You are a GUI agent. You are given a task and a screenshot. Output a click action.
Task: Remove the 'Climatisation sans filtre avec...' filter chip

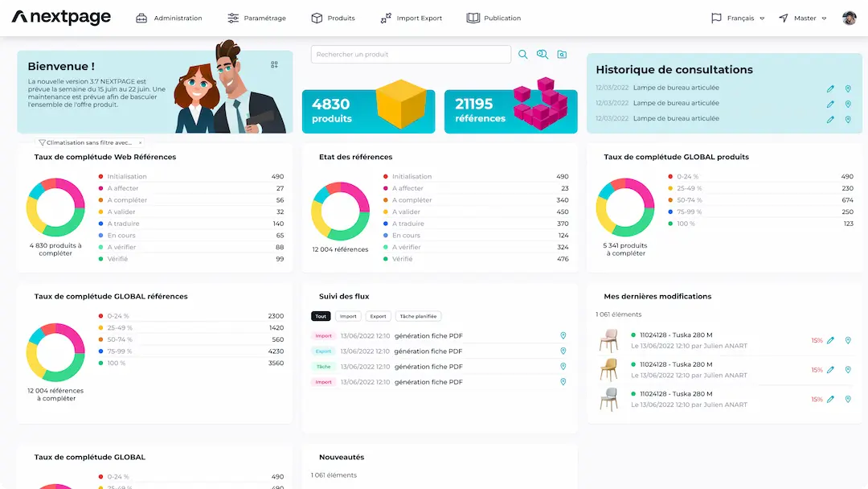[x=141, y=142]
